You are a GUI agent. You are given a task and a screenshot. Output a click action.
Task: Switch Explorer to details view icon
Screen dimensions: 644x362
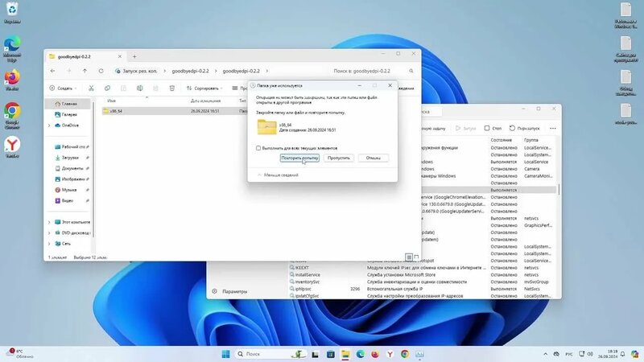coord(409,257)
